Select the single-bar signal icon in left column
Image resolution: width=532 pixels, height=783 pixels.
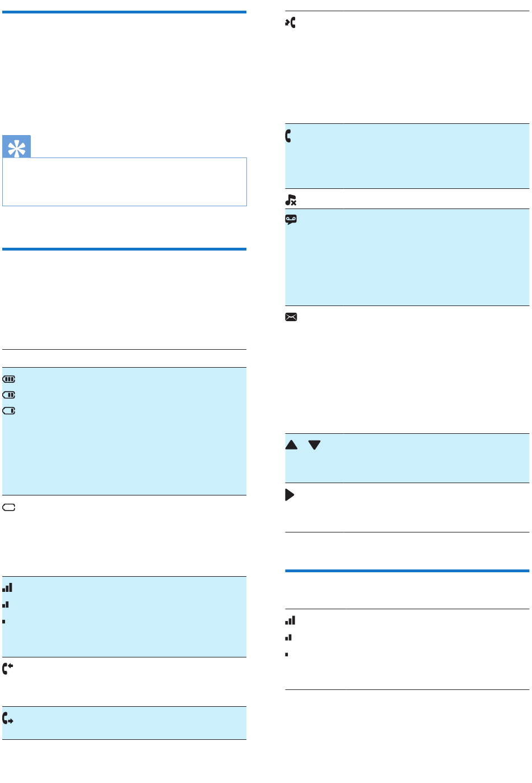[4, 622]
